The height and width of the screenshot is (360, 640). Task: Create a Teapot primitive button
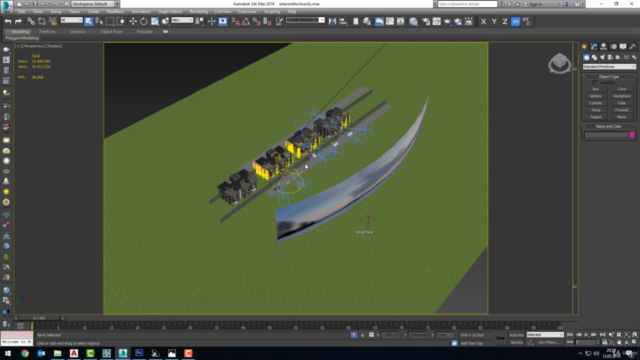596,117
